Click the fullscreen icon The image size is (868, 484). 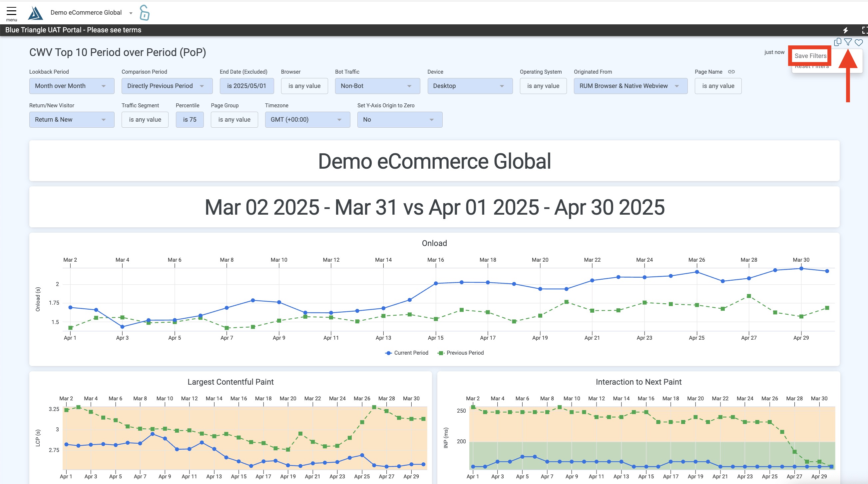[865, 30]
